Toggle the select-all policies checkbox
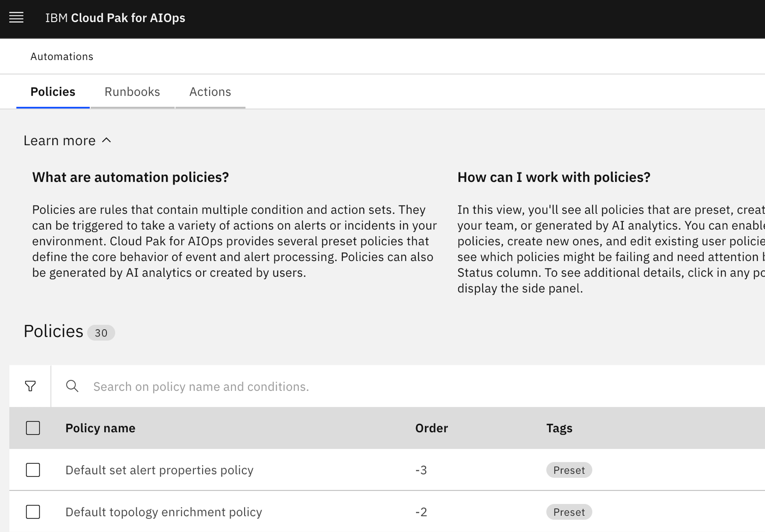 (33, 428)
